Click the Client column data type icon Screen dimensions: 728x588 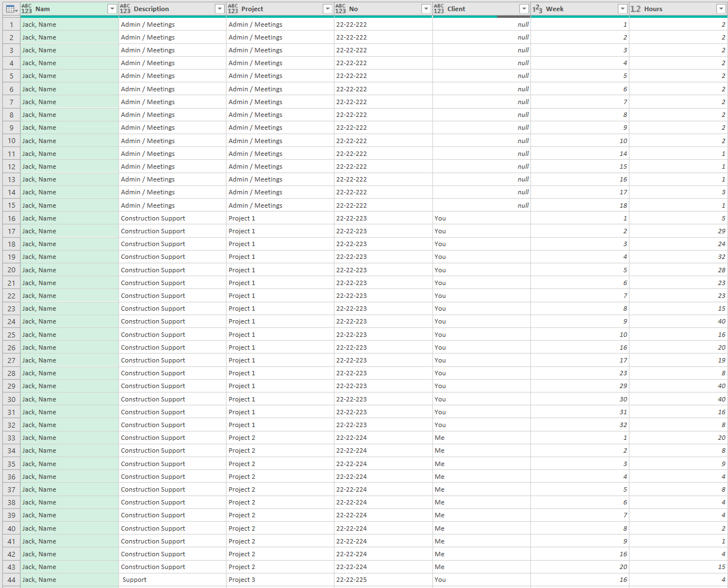pos(439,9)
